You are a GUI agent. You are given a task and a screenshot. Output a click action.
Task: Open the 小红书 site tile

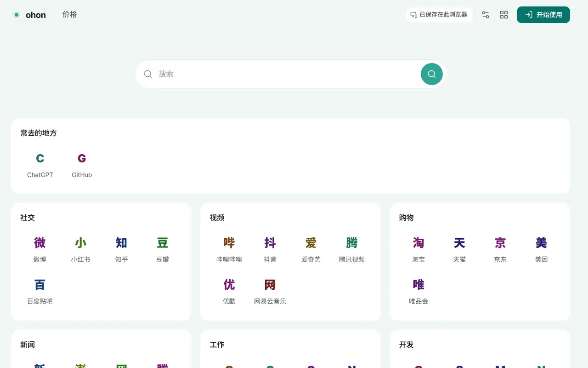click(x=81, y=250)
